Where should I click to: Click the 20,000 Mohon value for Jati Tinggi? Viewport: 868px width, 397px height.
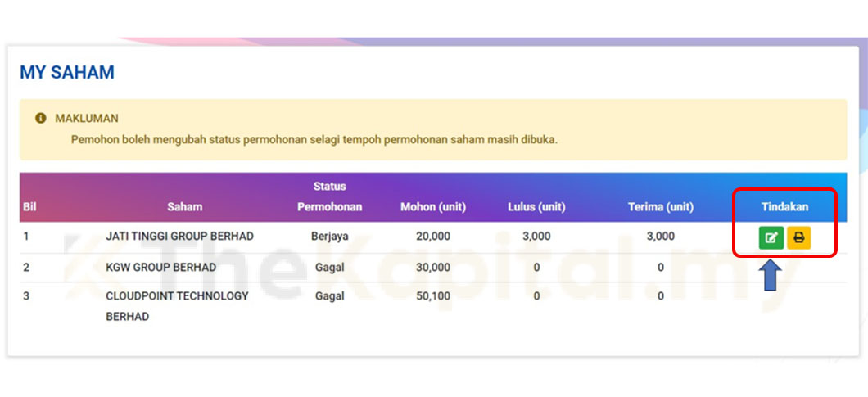[x=432, y=237]
